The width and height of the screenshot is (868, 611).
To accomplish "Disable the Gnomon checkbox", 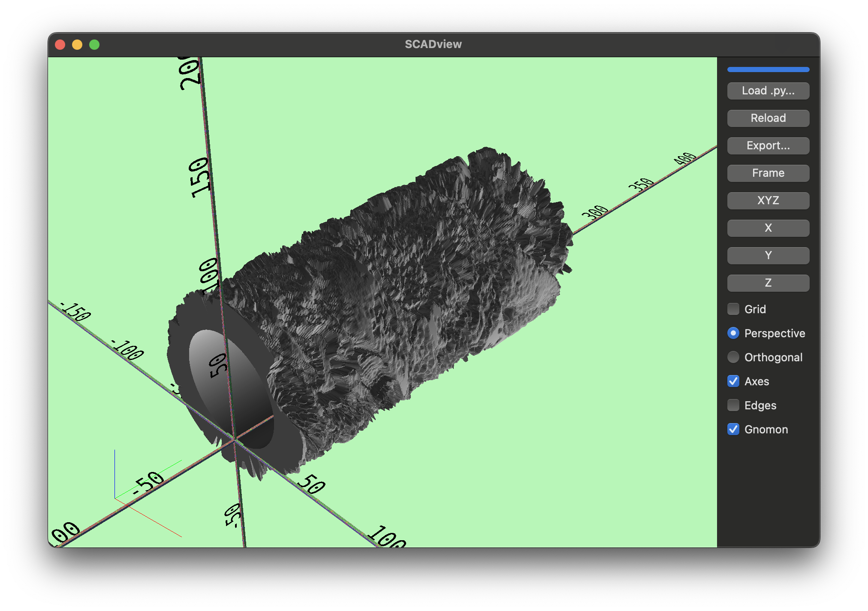I will click(x=733, y=429).
